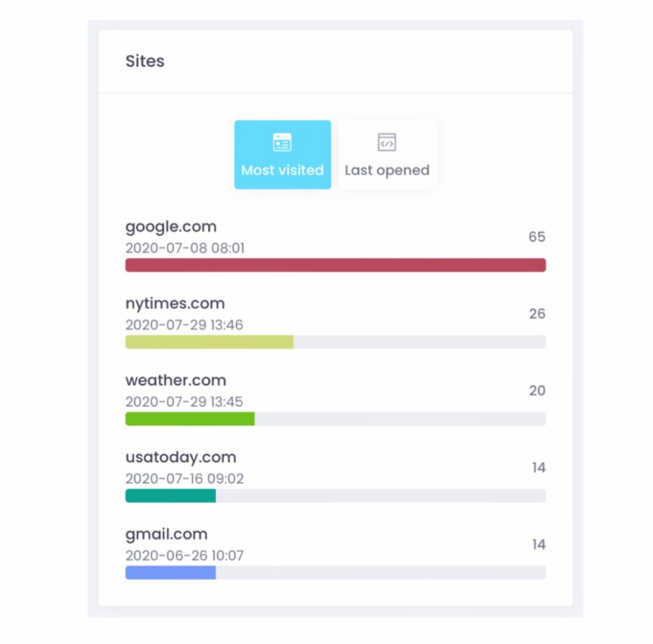Click gmail.com timestamp 2020-06-26 10:07
Screen dimensions: 653x644
coord(184,555)
